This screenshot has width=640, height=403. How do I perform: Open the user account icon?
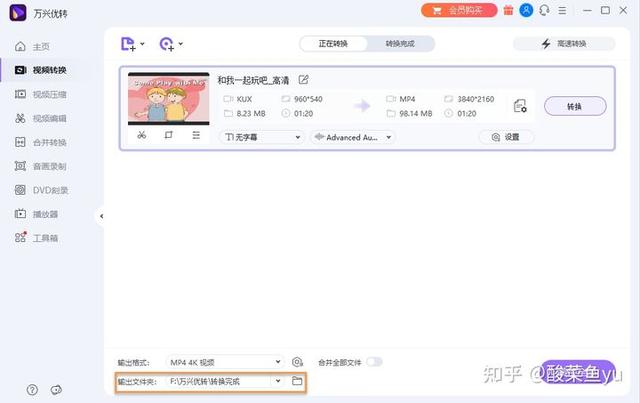tap(526, 10)
